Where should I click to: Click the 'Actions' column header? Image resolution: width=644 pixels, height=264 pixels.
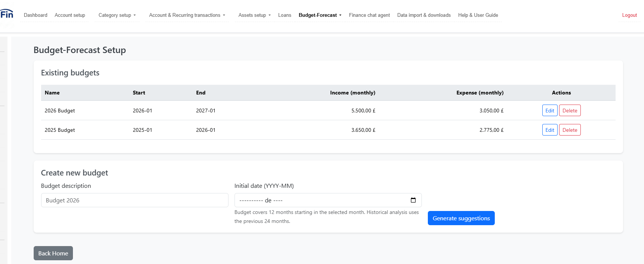(561, 93)
